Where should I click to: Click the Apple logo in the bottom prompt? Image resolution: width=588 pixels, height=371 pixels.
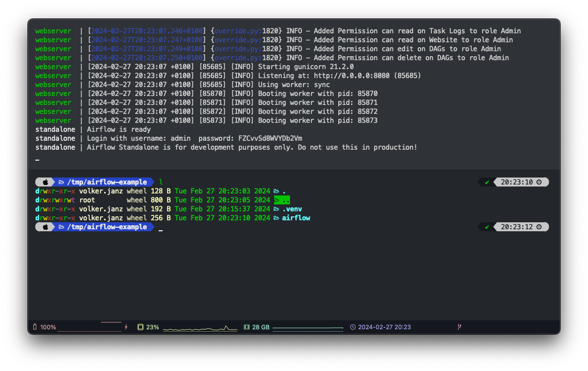[45, 227]
